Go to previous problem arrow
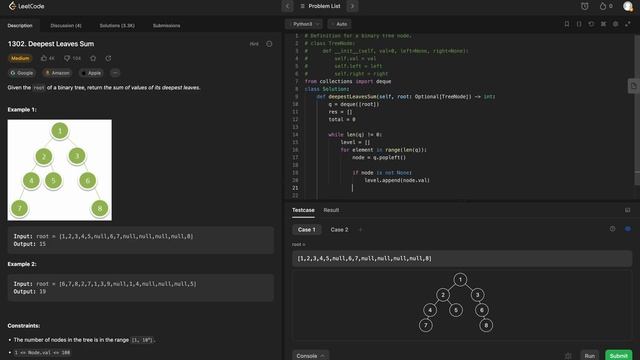Image resolution: width=640 pixels, height=360 pixels. 287,6
